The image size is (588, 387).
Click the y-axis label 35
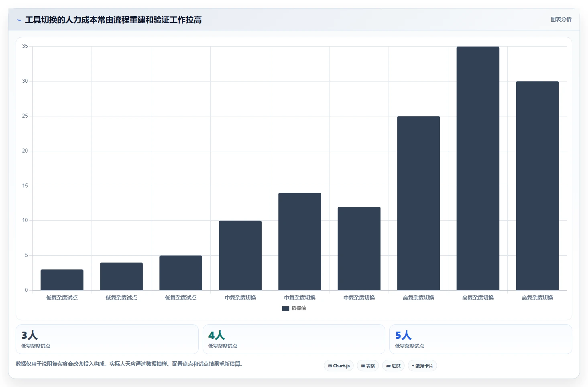point(25,46)
